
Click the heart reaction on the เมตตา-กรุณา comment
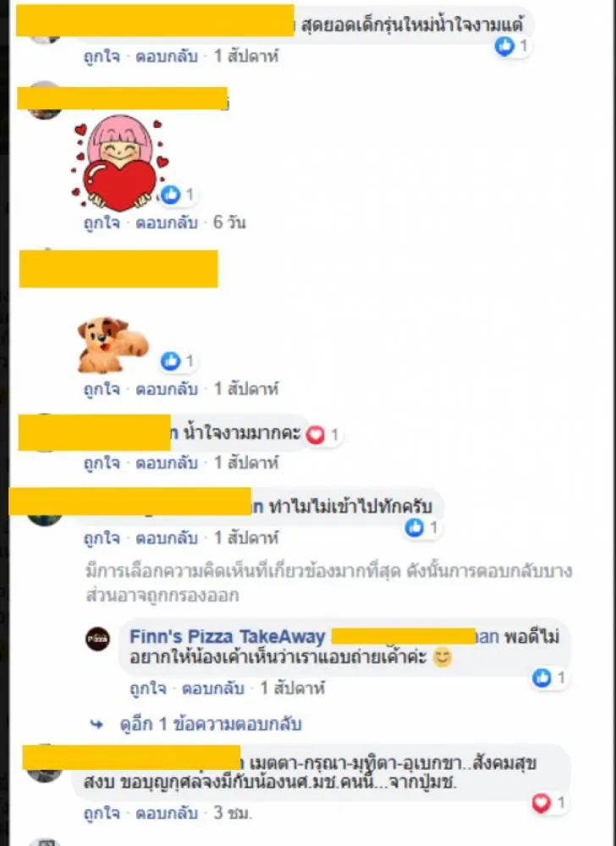coord(541,803)
